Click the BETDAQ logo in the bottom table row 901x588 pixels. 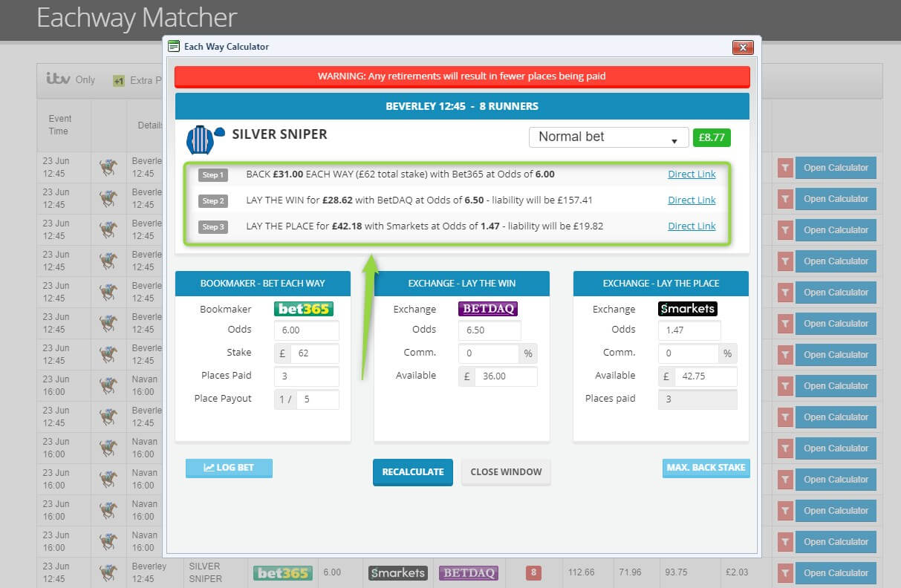(469, 573)
